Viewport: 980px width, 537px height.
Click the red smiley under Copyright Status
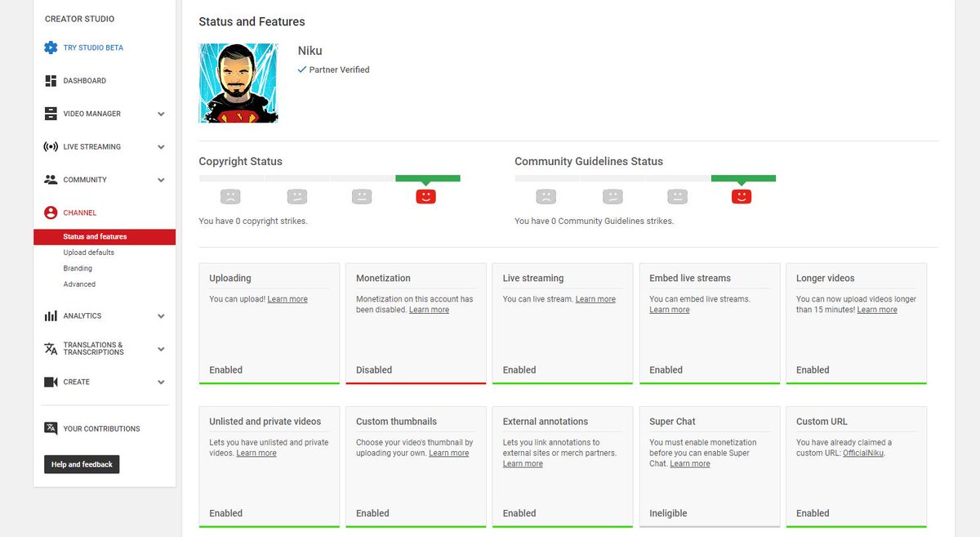click(x=425, y=196)
